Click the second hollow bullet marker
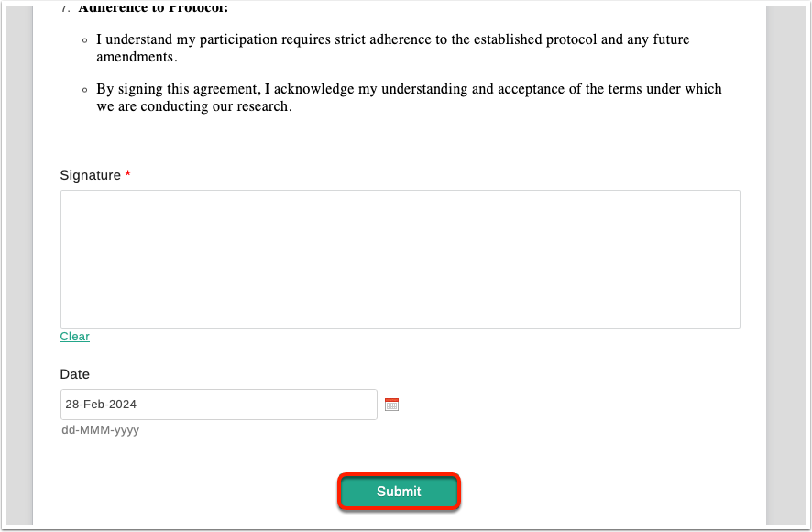 point(84,90)
